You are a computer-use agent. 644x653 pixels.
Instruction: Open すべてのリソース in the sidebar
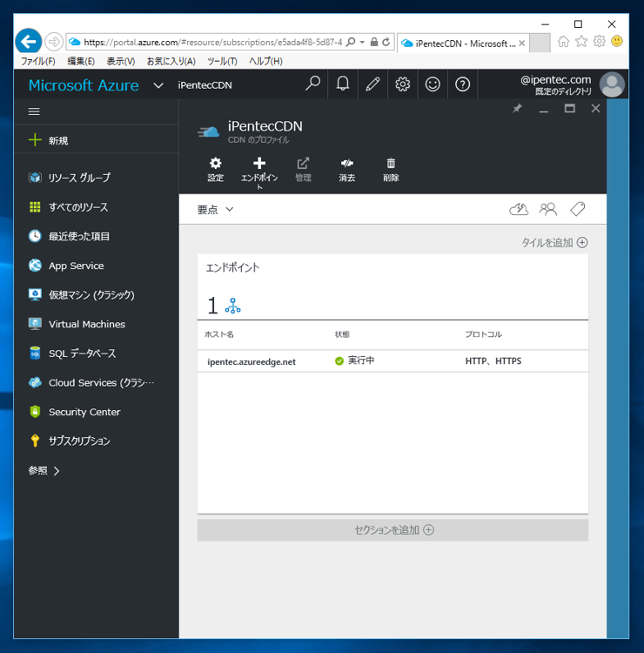[96, 207]
